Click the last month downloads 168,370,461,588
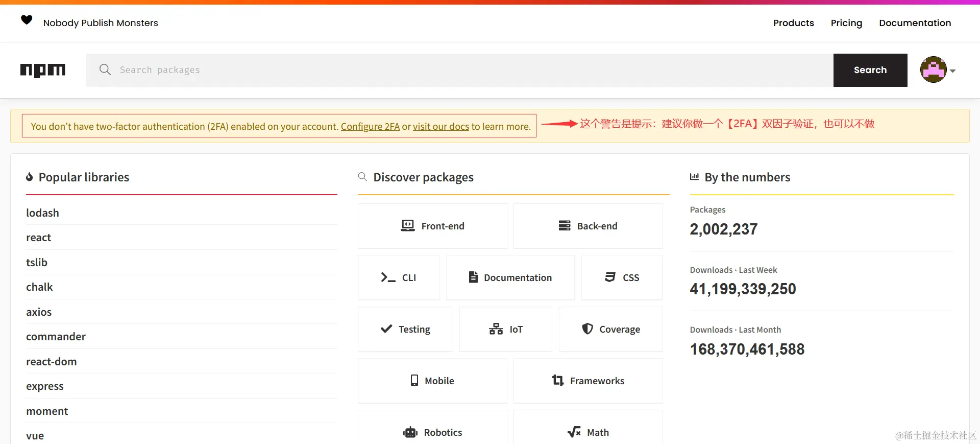Viewport: 980px width, 444px height. coord(747,349)
